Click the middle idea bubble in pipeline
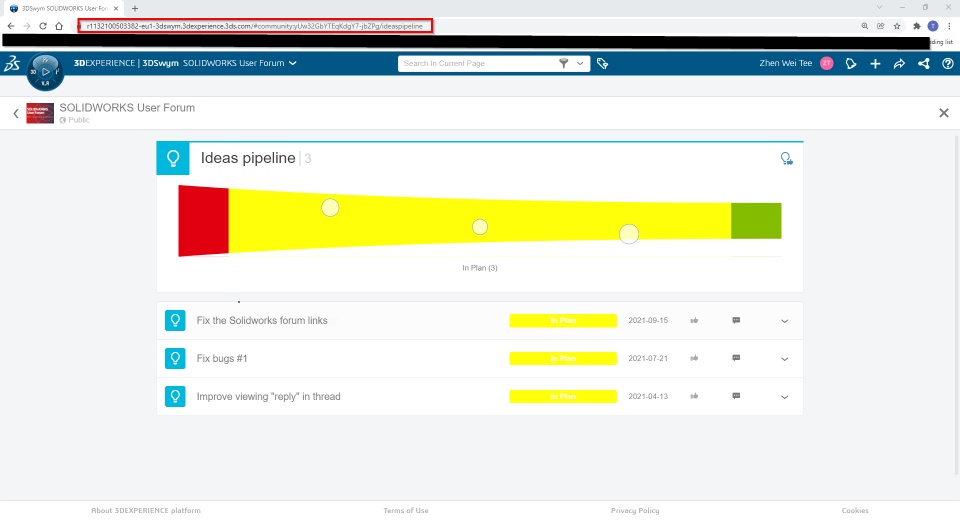Image resolution: width=960 pixels, height=520 pixels. click(480, 227)
